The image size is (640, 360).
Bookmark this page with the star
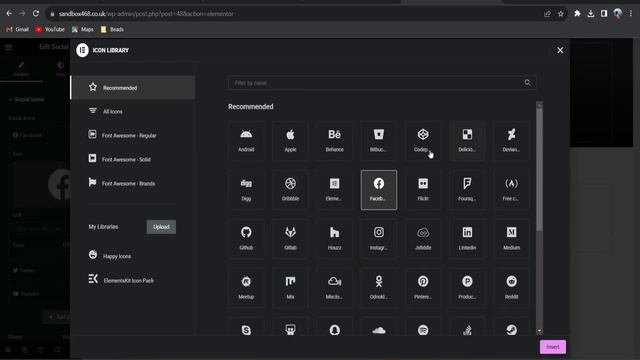[561, 14]
